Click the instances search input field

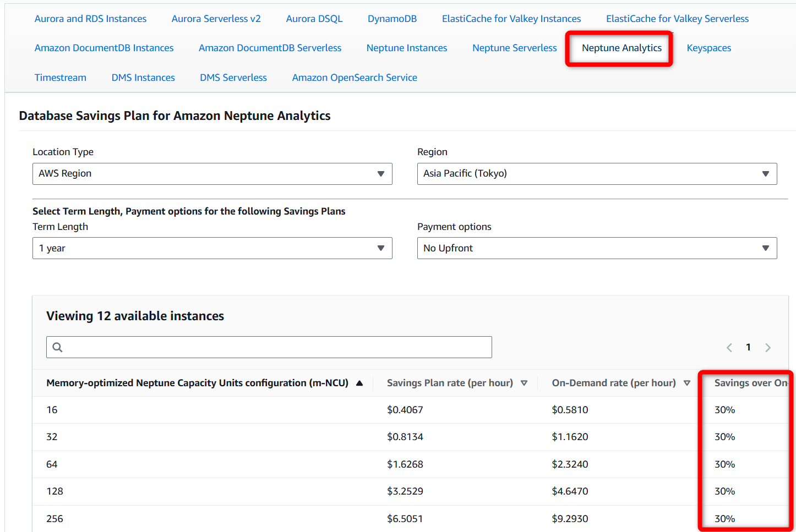click(x=269, y=347)
